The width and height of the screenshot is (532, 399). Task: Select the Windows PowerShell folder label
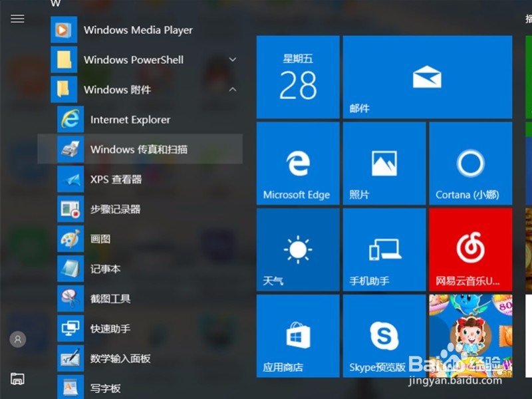[x=134, y=60]
